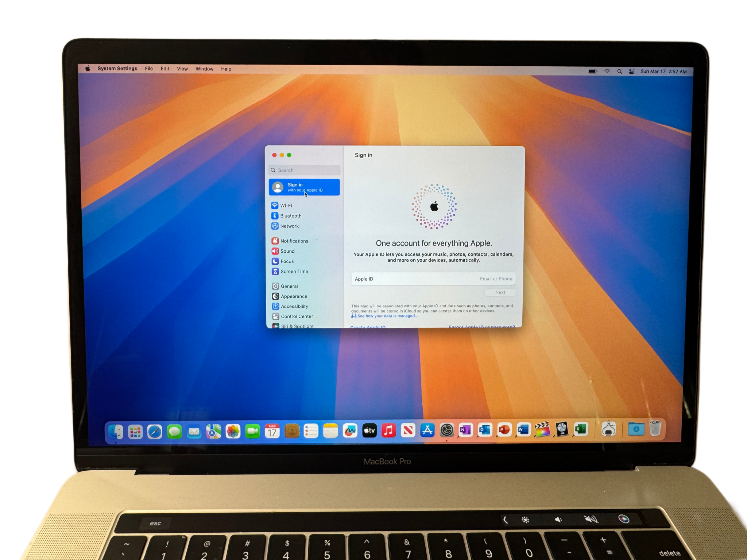The image size is (747, 560).
Task: Open Microsoft Word from the Dock
Action: pos(523,429)
